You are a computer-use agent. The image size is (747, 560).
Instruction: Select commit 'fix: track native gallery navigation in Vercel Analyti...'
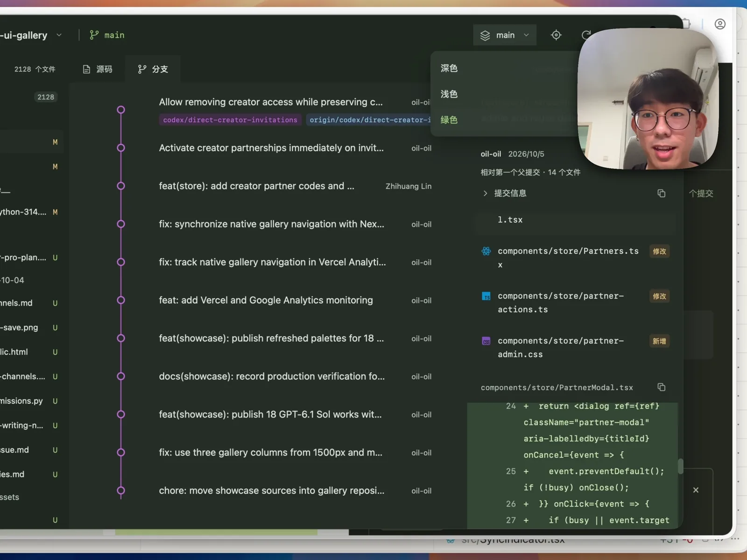273,262
